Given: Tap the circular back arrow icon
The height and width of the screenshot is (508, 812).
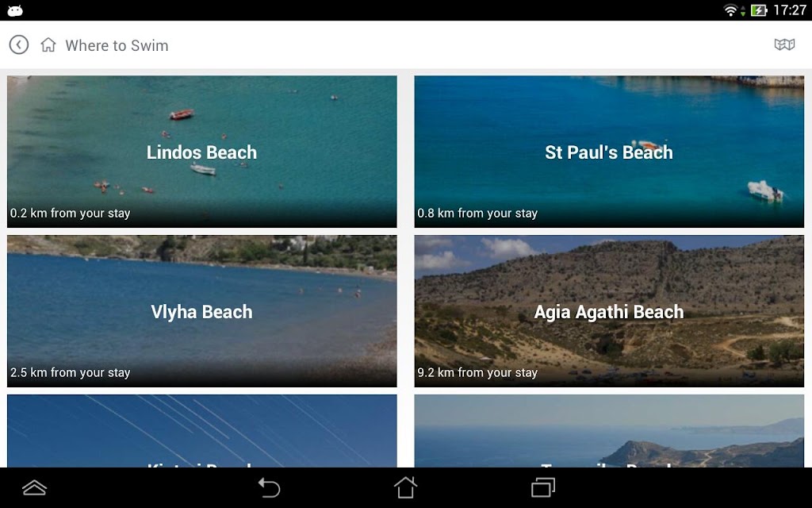Looking at the screenshot, I should pos(19,45).
